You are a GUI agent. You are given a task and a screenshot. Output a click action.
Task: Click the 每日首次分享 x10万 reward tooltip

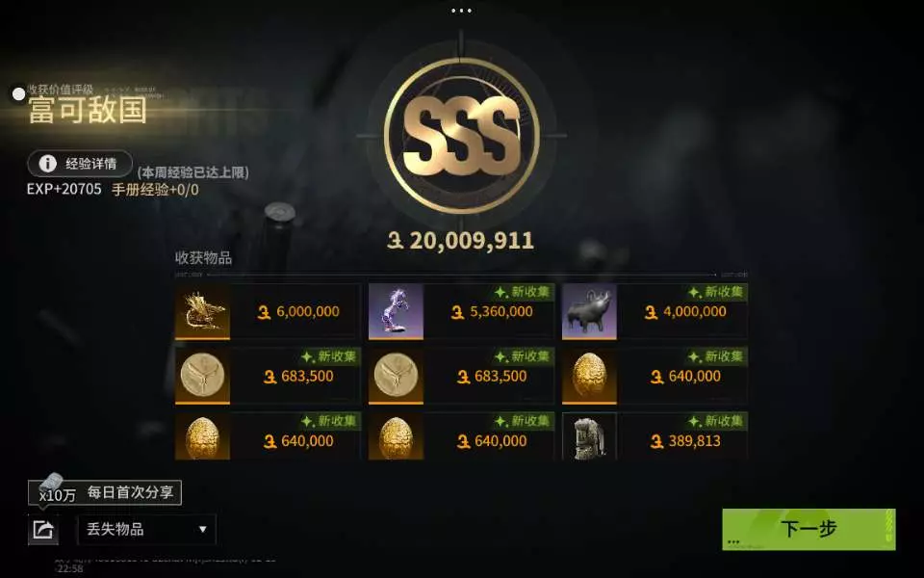[x=105, y=492]
